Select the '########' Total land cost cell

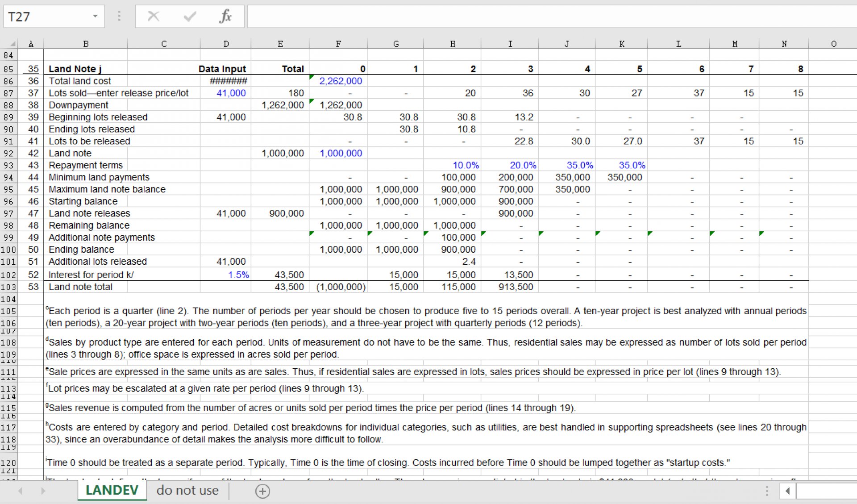tap(225, 81)
